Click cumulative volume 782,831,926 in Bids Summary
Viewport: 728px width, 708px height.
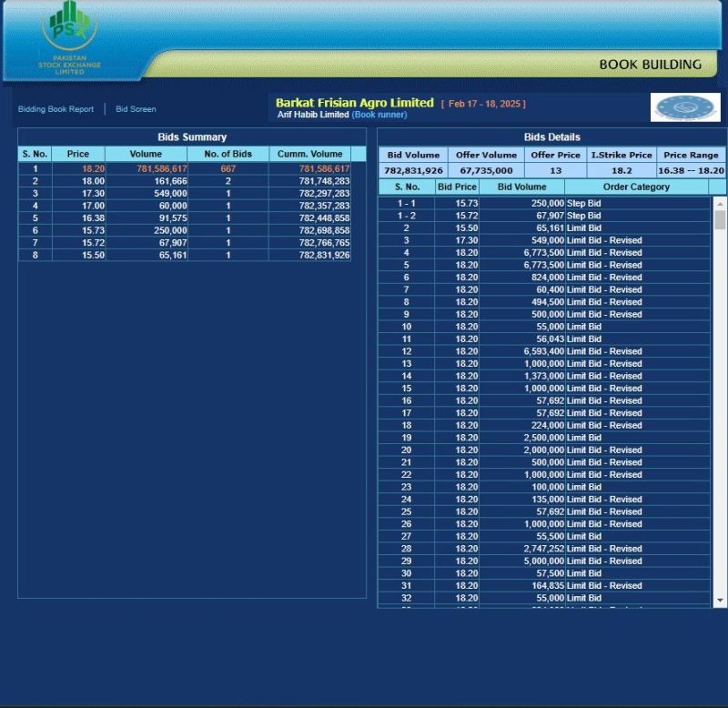click(x=324, y=255)
